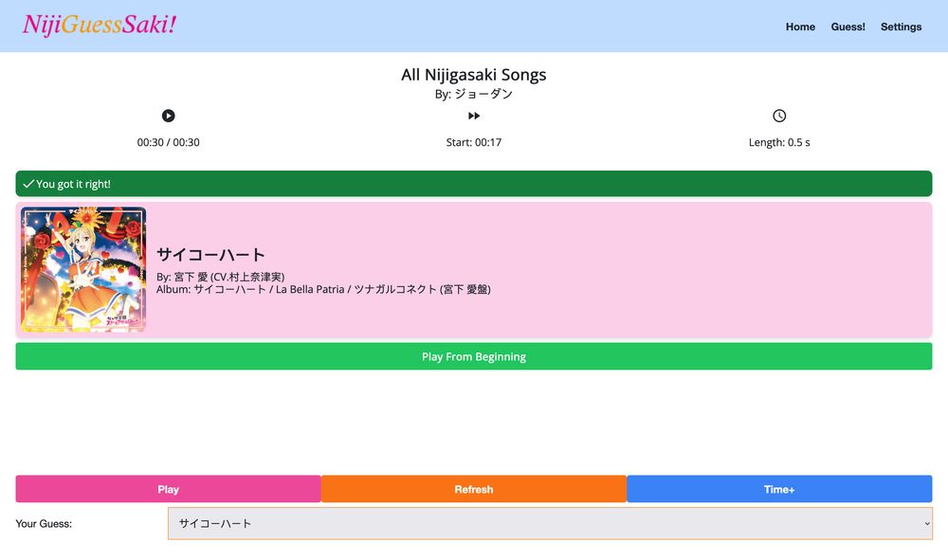Click the album line mentioning La Bella Patria

[x=323, y=289]
